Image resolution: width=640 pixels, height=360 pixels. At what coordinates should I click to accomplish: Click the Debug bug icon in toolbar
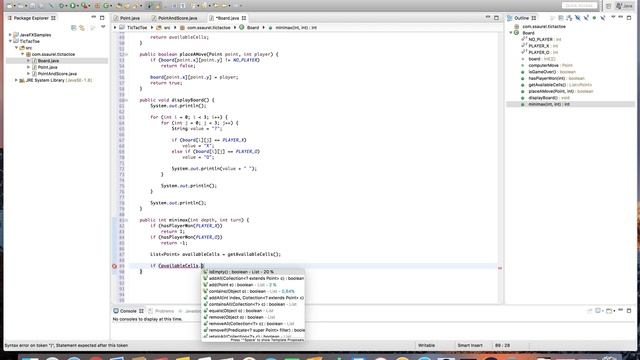pos(61,6)
